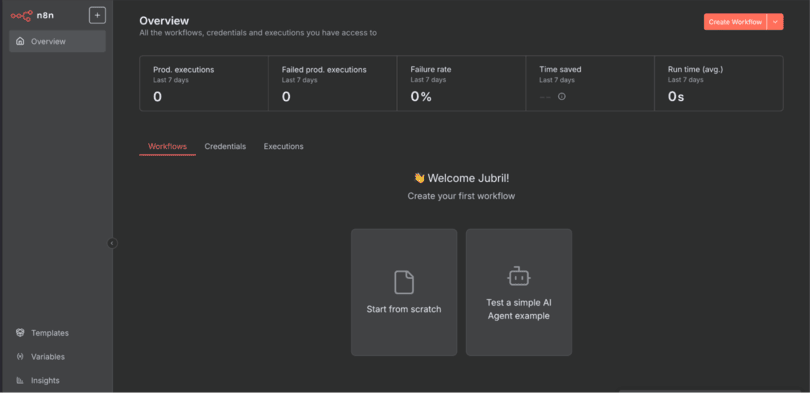Image resolution: width=810 pixels, height=393 pixels.
Task: Click the Overview home icon
Action: point(20,41)
